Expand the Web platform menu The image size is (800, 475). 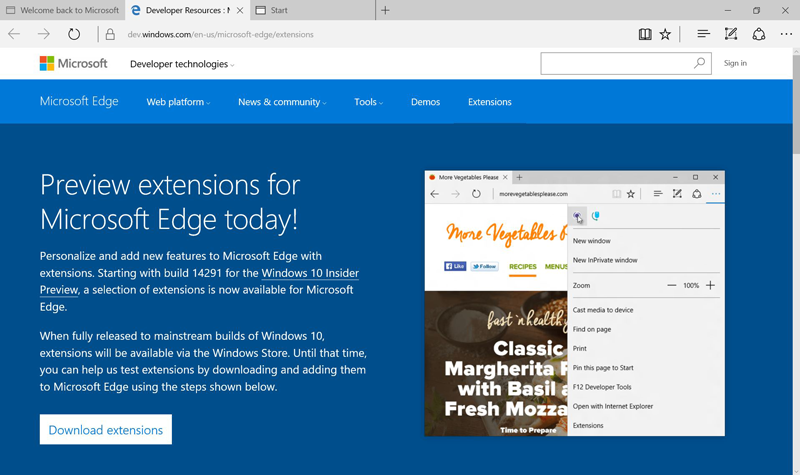[x=178, y=102]
